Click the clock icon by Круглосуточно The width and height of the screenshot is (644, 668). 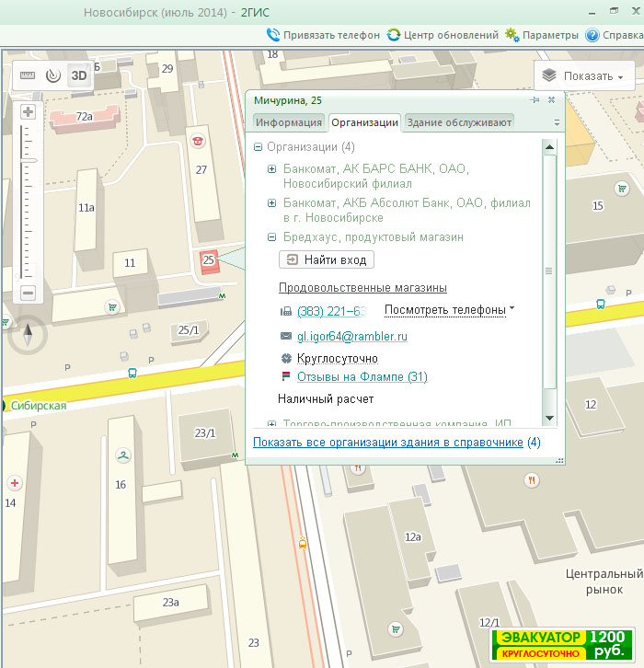pos(286,358)
